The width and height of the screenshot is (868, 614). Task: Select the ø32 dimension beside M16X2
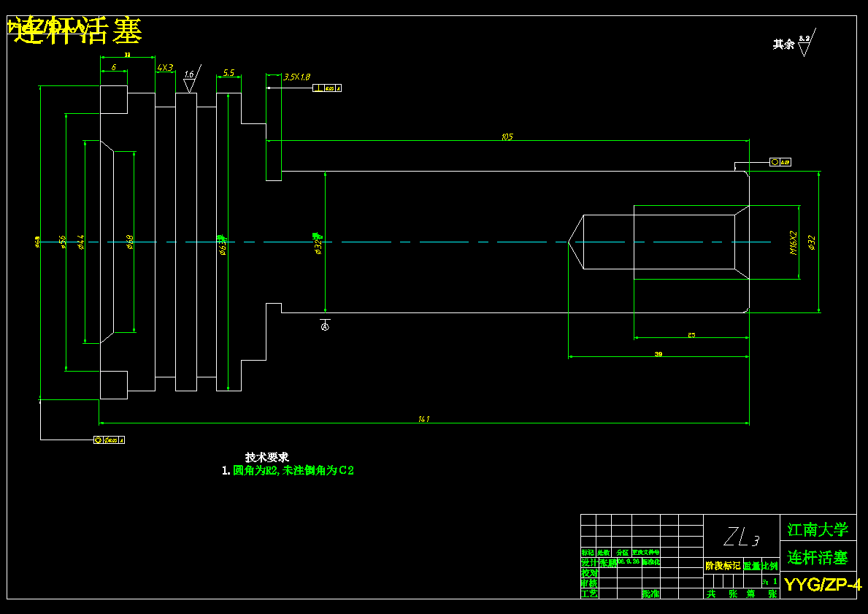click(812, 242)
